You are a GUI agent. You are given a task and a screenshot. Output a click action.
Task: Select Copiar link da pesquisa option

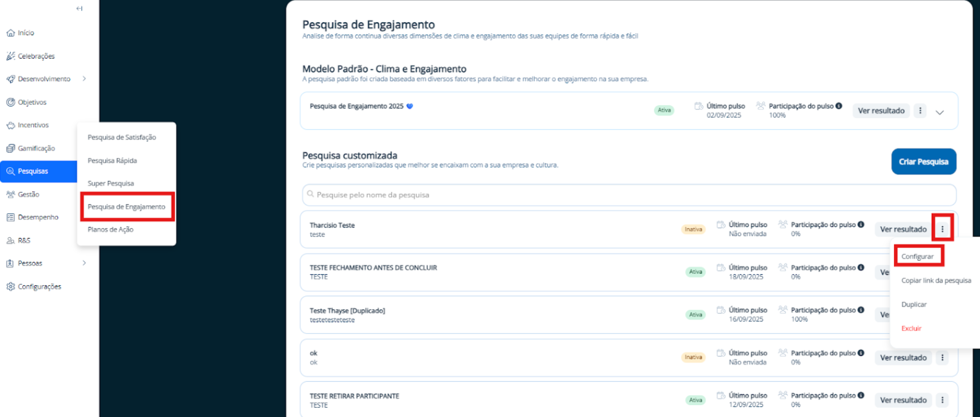click(x=936, y=281)
